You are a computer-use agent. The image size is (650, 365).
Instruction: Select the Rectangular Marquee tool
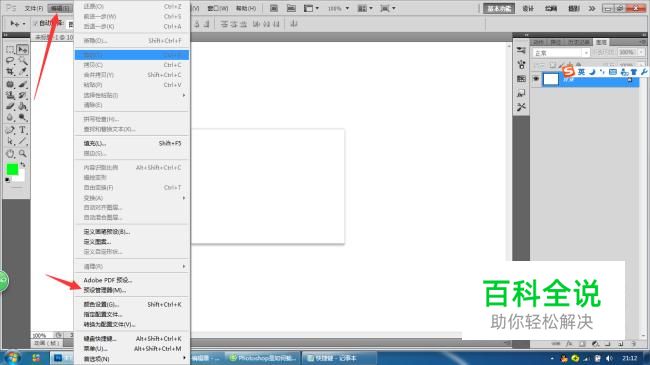coord(10,50)
